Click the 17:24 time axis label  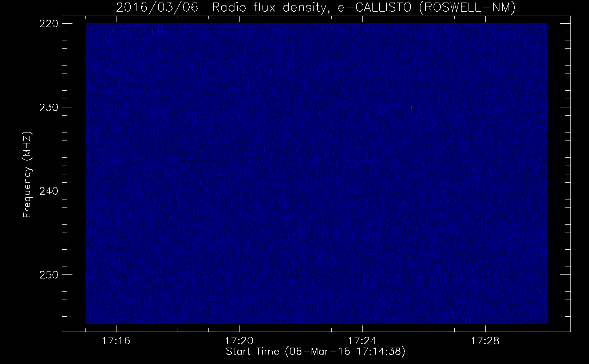[x=362, y=341]
